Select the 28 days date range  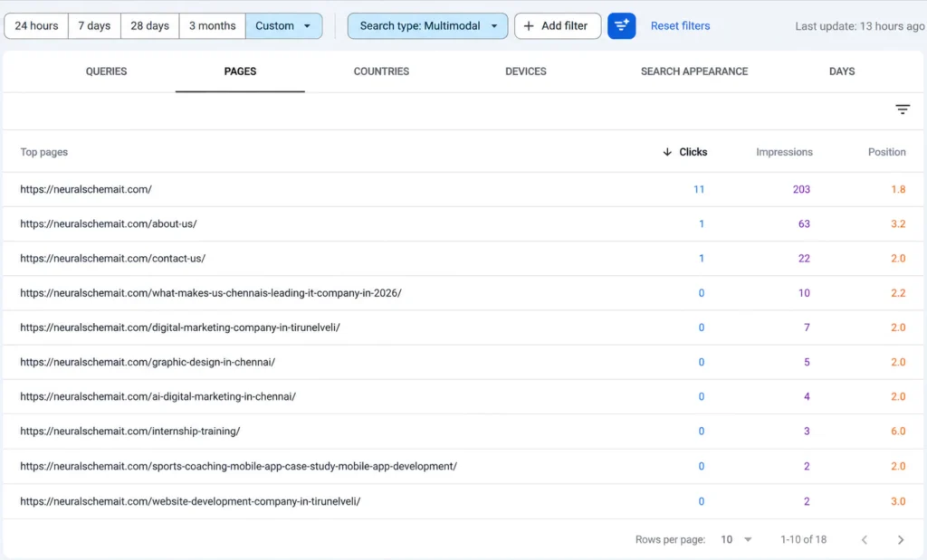pos(149,26)
